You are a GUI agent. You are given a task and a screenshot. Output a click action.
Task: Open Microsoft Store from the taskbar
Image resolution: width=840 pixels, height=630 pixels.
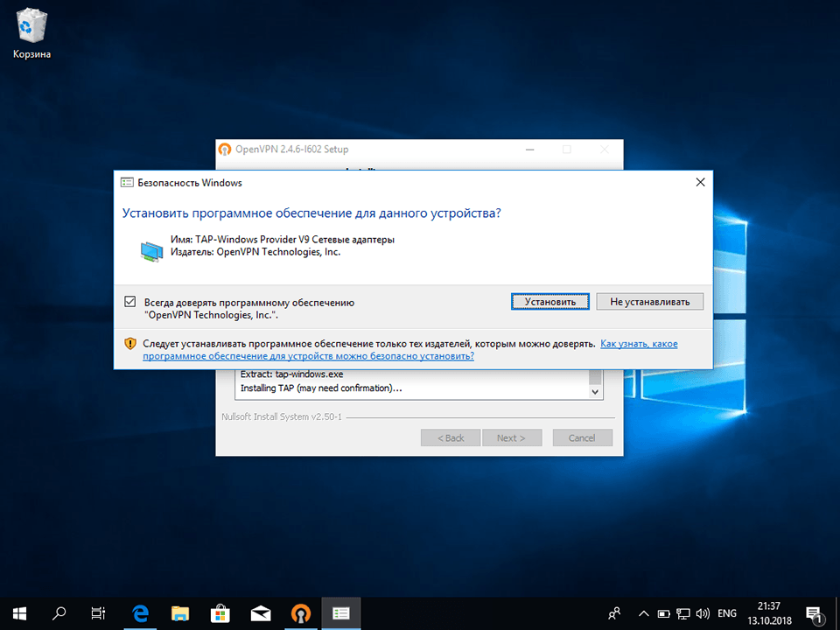[x=220, y=613]
